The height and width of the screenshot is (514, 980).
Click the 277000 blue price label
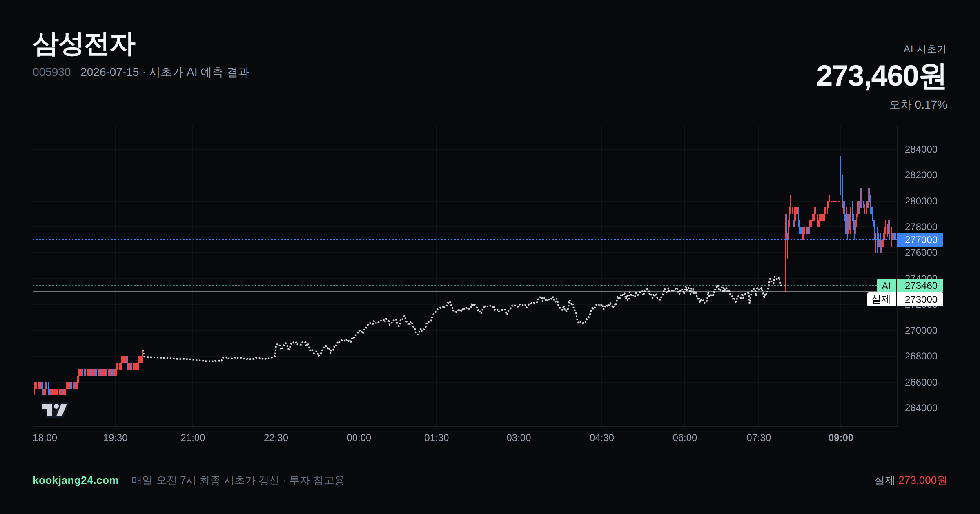coord(920,240)
